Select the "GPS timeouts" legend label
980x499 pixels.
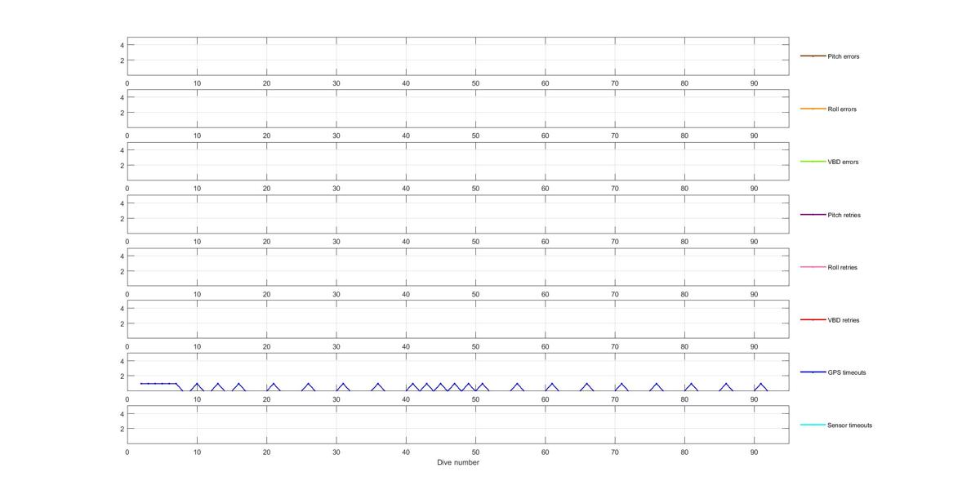coord(846,372)
